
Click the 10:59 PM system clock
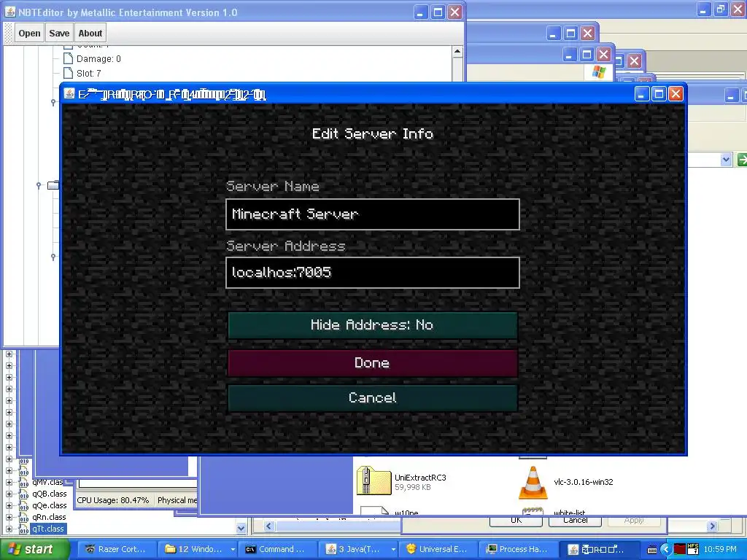tap(720, 549)
